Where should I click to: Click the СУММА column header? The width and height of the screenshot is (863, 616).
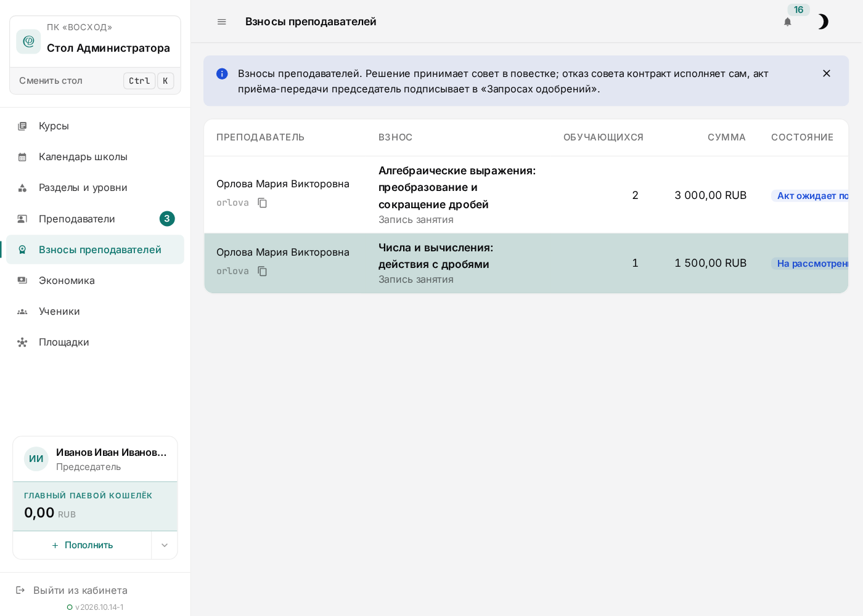[726, 137]
